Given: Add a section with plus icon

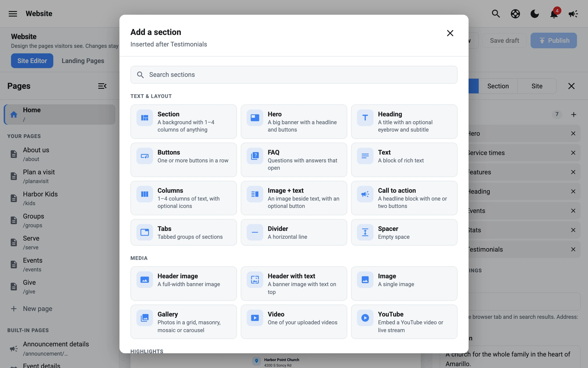Looking at the screenshot, I should [x=574, y=114].
